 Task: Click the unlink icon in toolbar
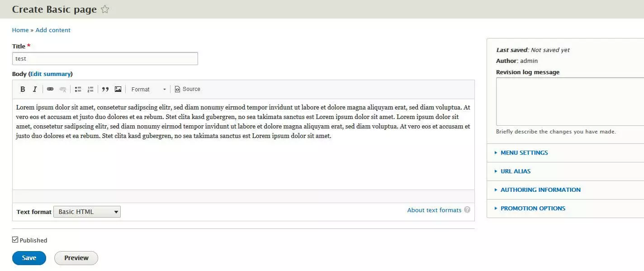pos(63,89)
